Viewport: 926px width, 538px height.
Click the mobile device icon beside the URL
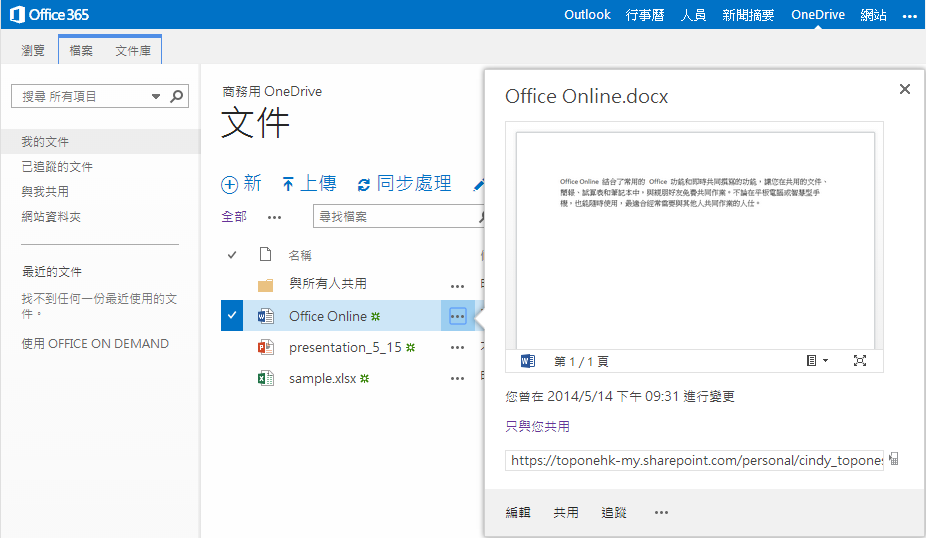893,460
